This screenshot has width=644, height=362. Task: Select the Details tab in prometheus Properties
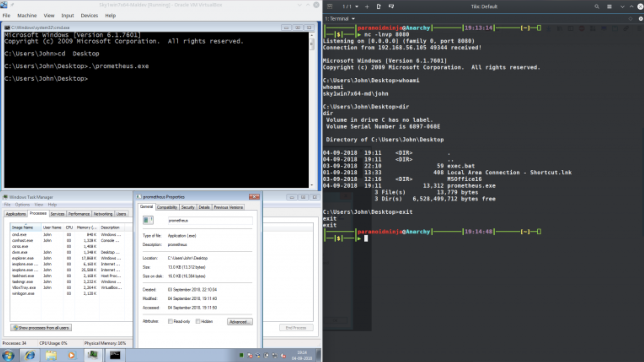[204, 207]
